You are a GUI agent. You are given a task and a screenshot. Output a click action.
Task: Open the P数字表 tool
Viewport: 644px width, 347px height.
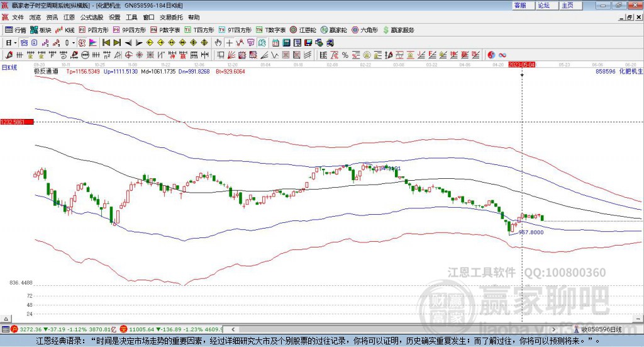[x=165, y=30]
